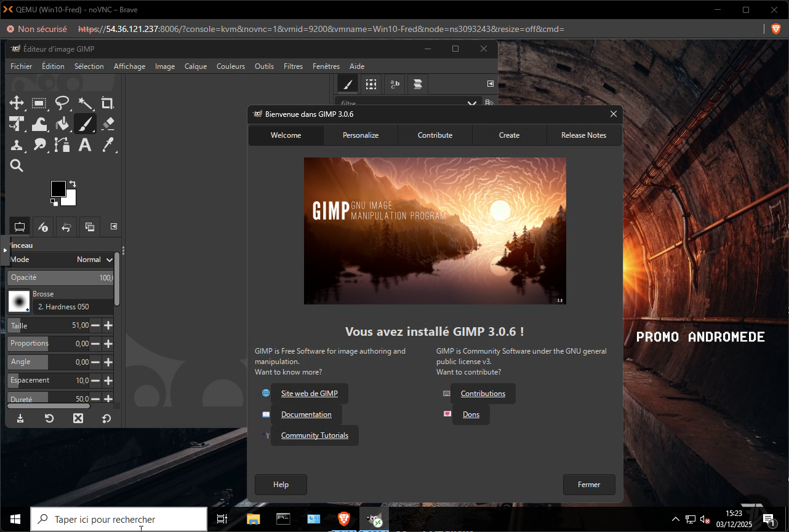Open the tool options tab menu arrow
The image size is (789, 532).
point(114,226)
